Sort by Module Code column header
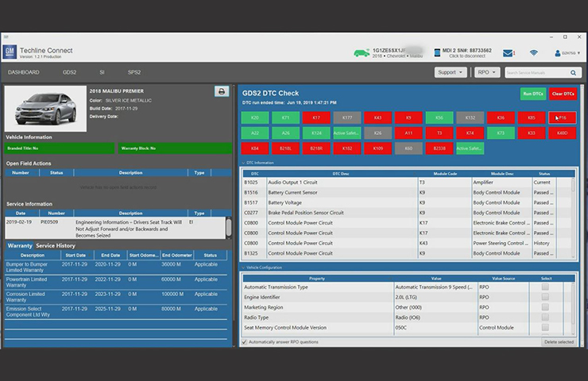The height and width of the screenshot is (381, 588). 445,174
